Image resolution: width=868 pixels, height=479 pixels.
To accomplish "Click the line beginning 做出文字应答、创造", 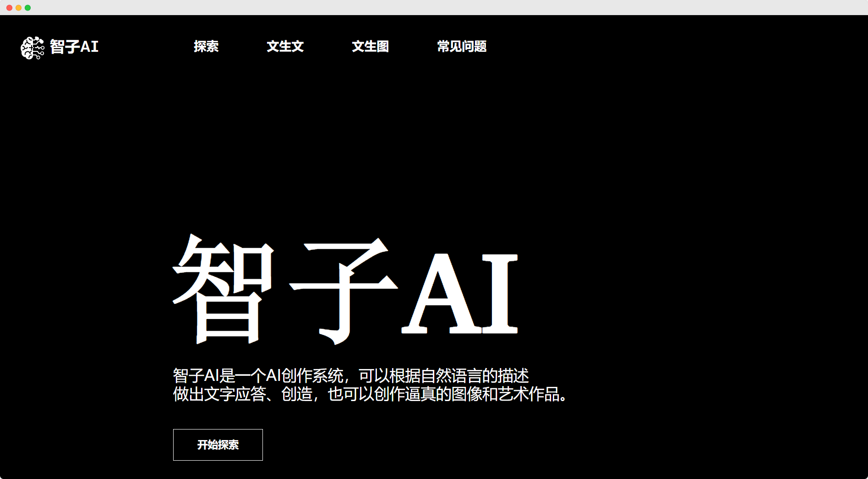I will click(370, 394).
